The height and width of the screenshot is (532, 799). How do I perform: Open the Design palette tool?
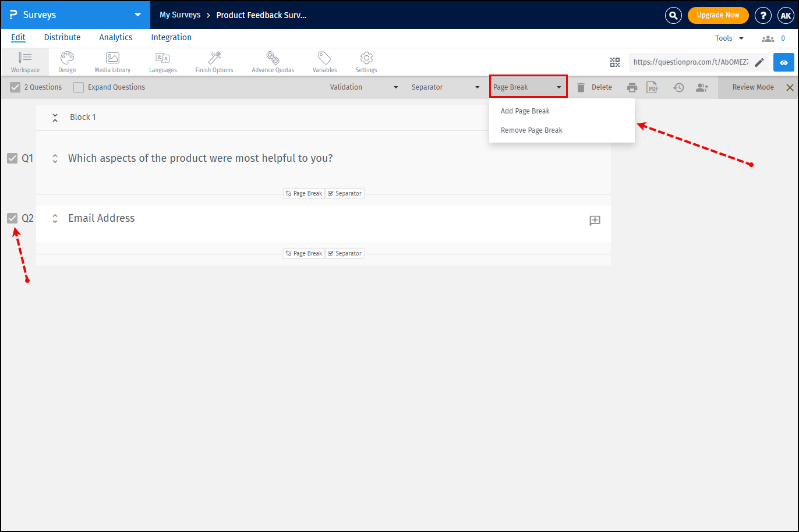click(67, 62)
